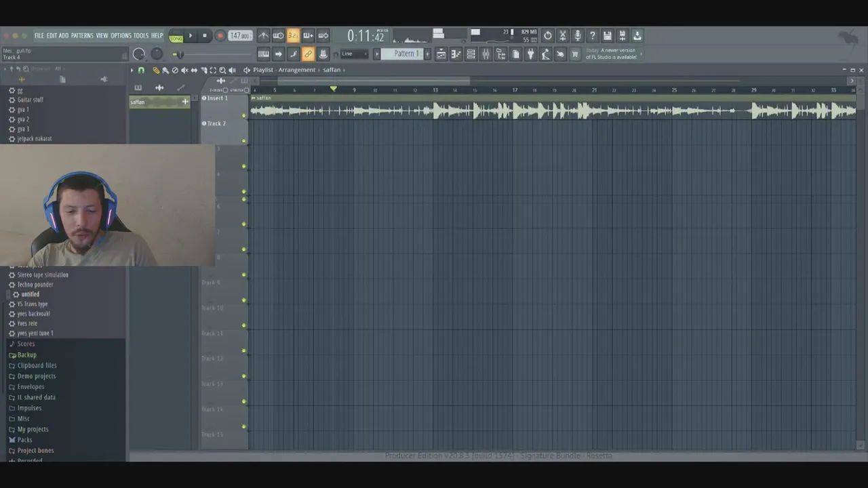Open the Piano roll view icon
Image resolution: width=868 pixels, height=488 pixels.
pos(456,54)
